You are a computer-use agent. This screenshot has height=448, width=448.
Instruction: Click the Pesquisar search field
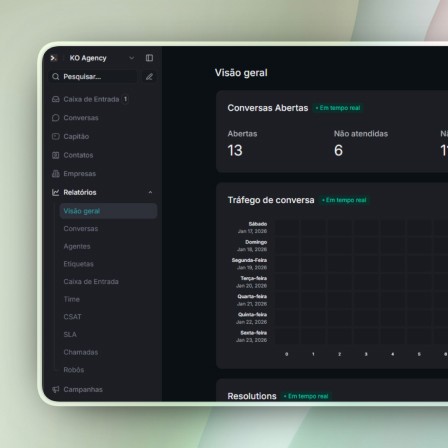(x=93, y=77)
